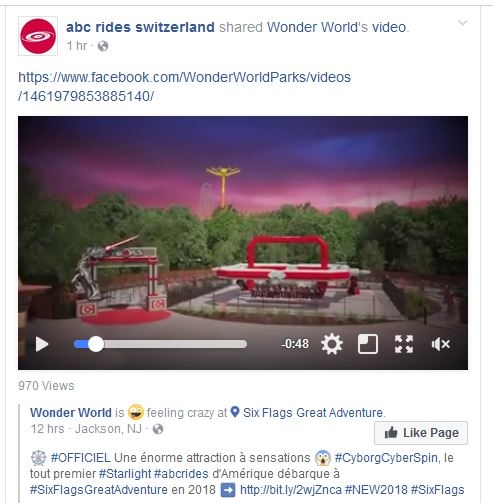Screen dimensions: 493x503
Task: Seek on the video progress bar
Action: (160, 344)
